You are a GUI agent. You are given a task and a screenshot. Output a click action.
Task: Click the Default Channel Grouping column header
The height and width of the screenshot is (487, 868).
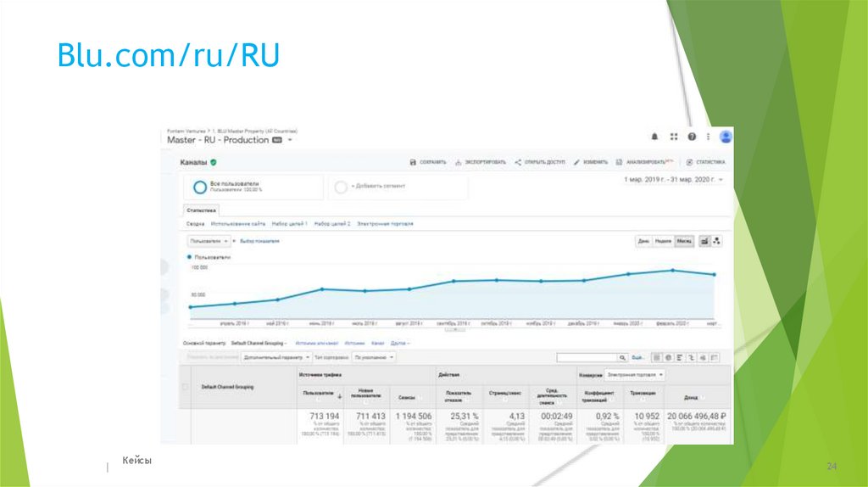click(227, 387)
